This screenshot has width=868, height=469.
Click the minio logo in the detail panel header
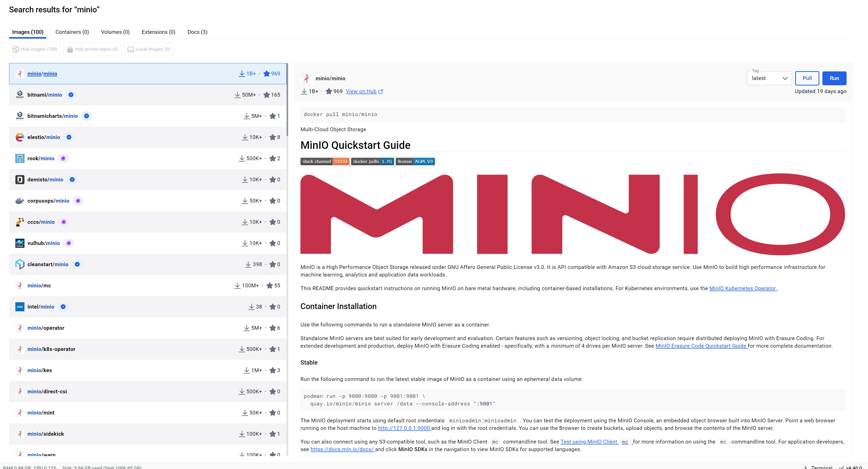(306, 78)
